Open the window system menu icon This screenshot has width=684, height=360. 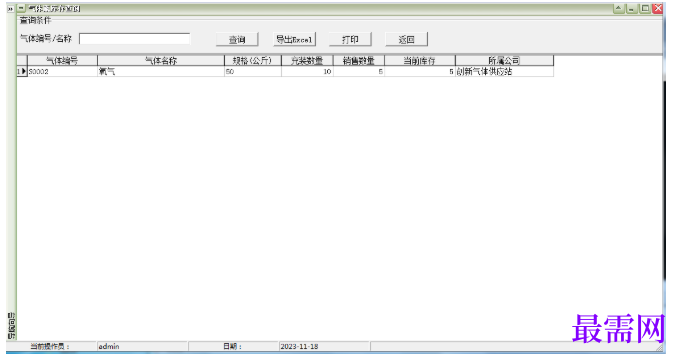21,8
